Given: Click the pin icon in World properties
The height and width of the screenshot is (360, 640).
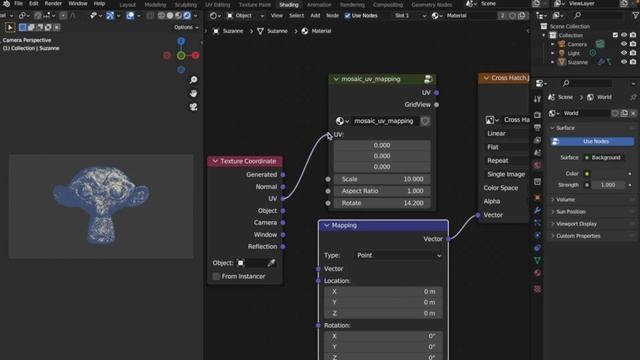Looking at the screenshot, I should [x=633, y=97].
